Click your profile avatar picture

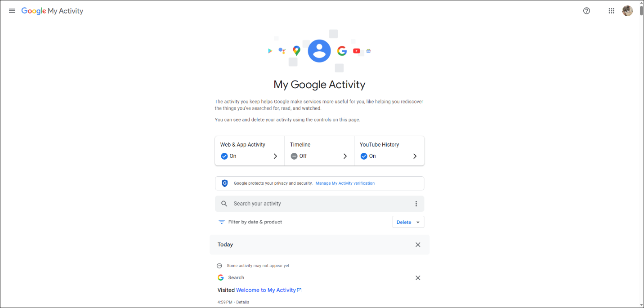[627, 10]
